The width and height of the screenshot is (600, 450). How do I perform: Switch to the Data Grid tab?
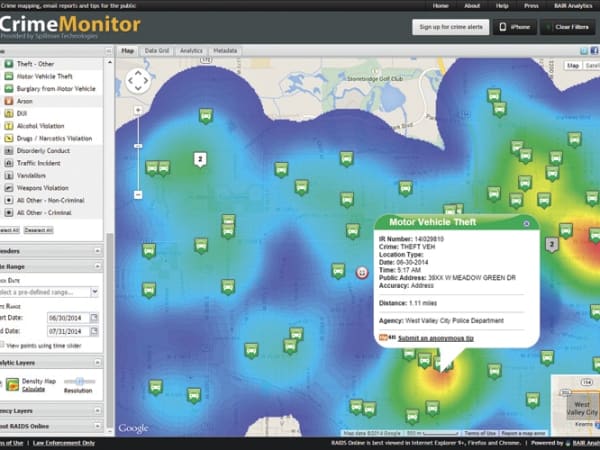pyautogui.click(x=157, y=50)
